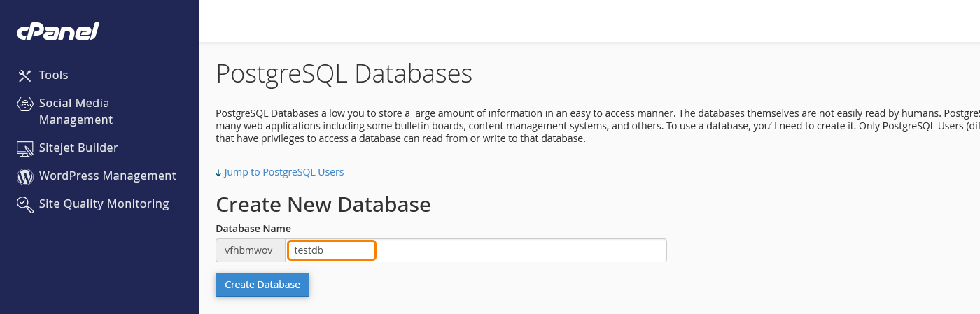Click the cPanel logo
Viewport: 980px width, 314px height.
(58, 32)
